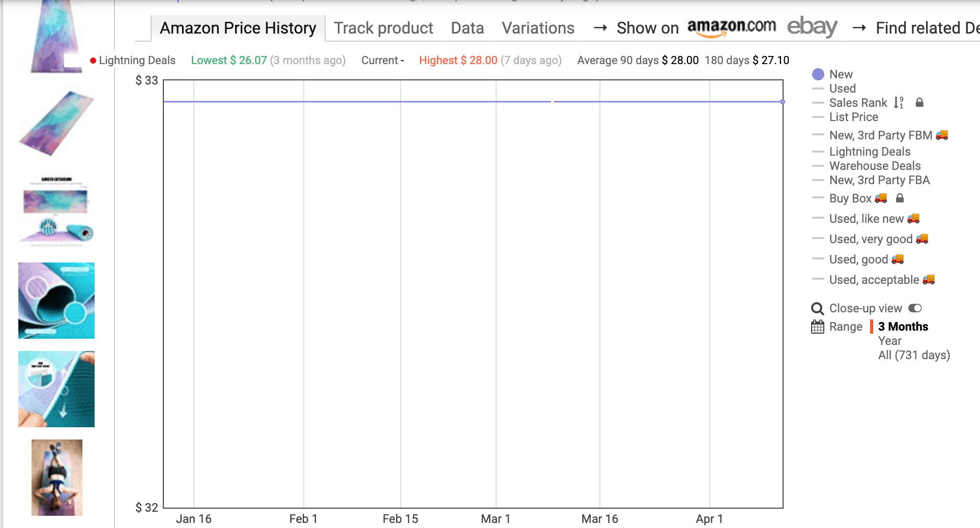Click the Sales Rank sort icon
The height and width of the screenshot is (528, 980).
pyautogui.click(x=899, y=103)
